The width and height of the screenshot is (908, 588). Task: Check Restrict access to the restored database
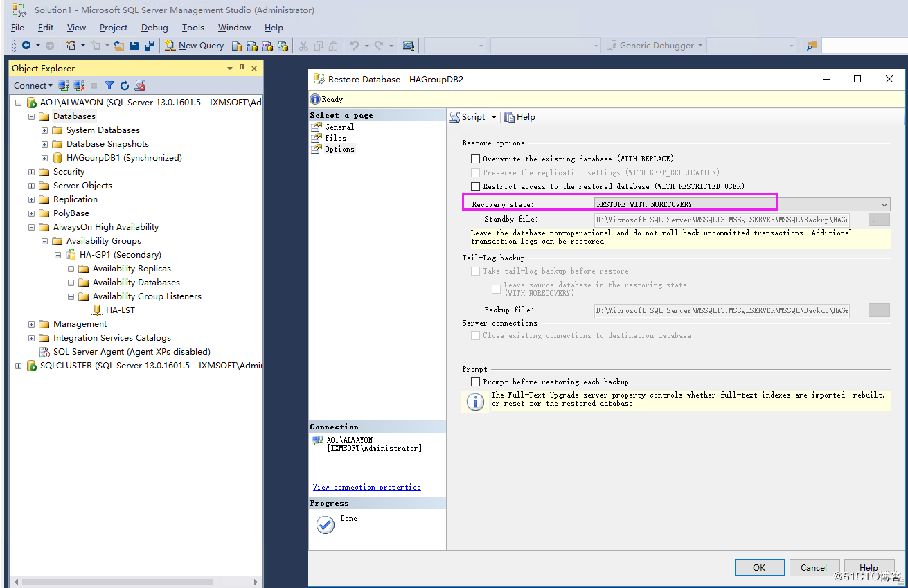point(475,186)
